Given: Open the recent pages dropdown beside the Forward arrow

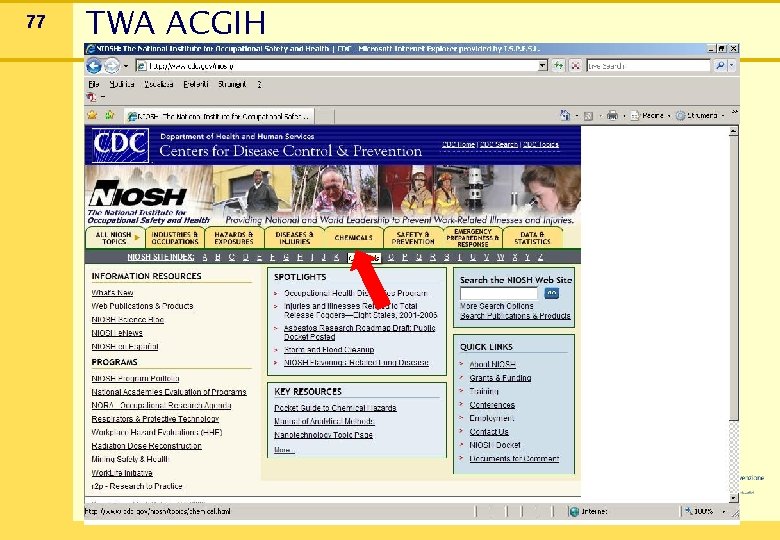Looking at the screenshot, I should click(126, 66).
